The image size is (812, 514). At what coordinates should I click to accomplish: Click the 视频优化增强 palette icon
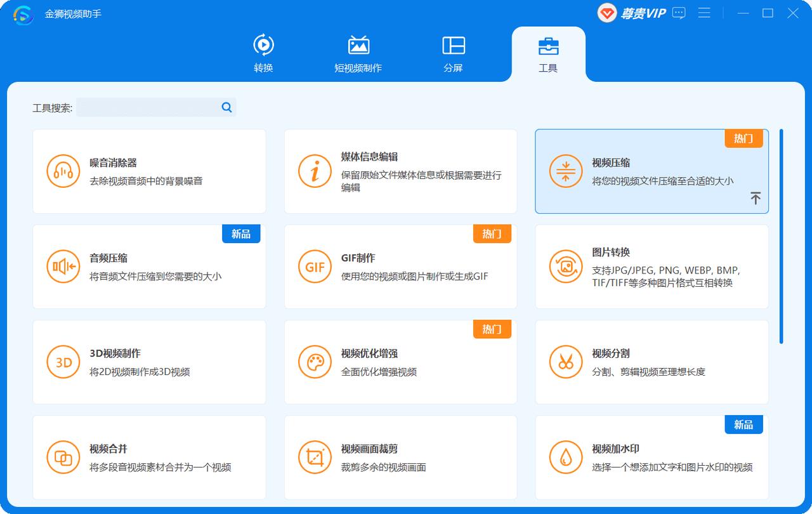[315, 362]
